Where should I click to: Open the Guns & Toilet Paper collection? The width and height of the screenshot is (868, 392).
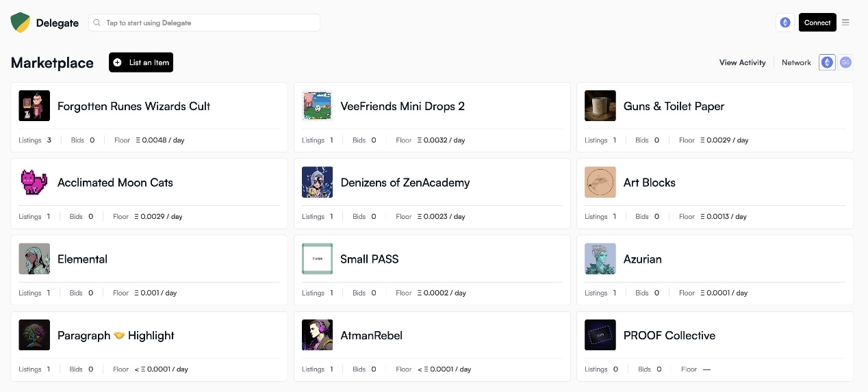click(x=715, y=118)
